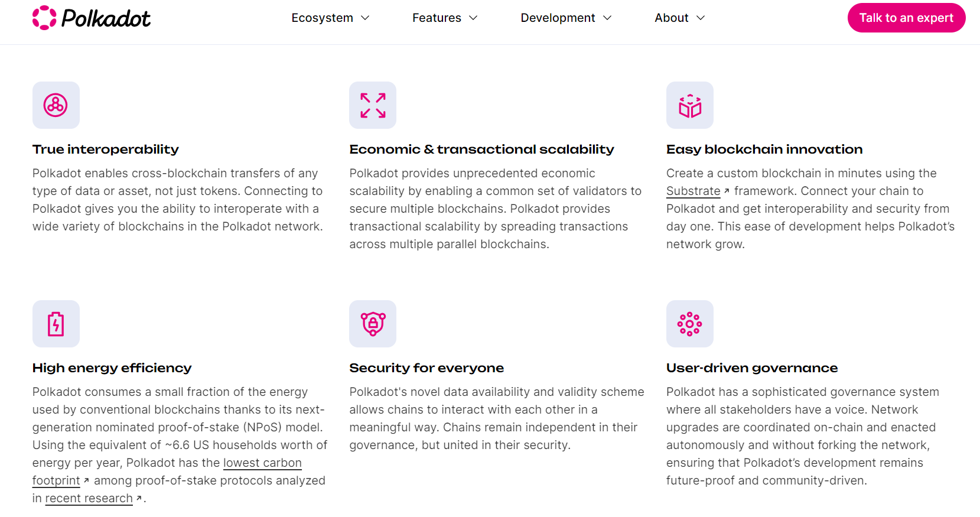980x517 pixels.
Task: Expand the Features dropdown chevron
Action: click(x=473, y=18)
